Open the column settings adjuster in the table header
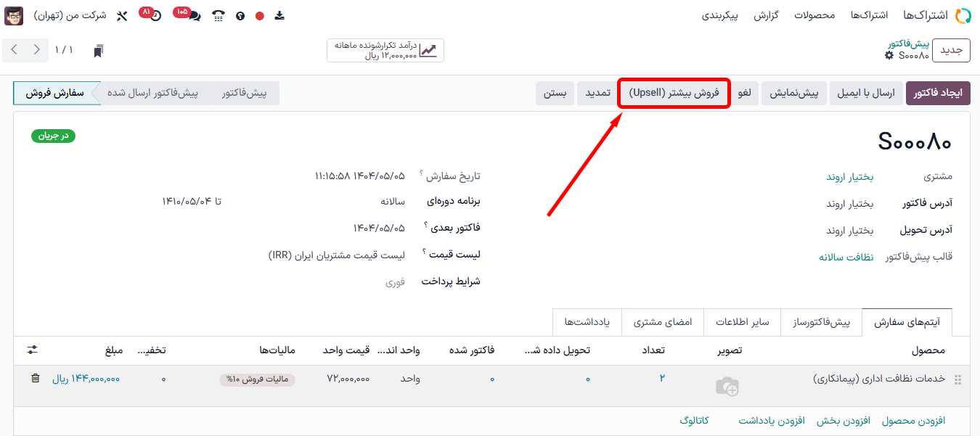The width and height of the screenshot is (980, 436). (33, 350)
